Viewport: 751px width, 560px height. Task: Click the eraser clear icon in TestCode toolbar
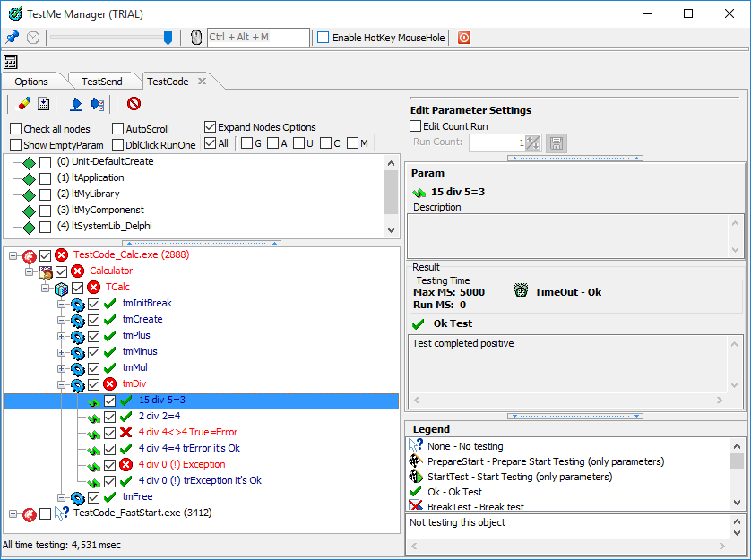[24, 104]
